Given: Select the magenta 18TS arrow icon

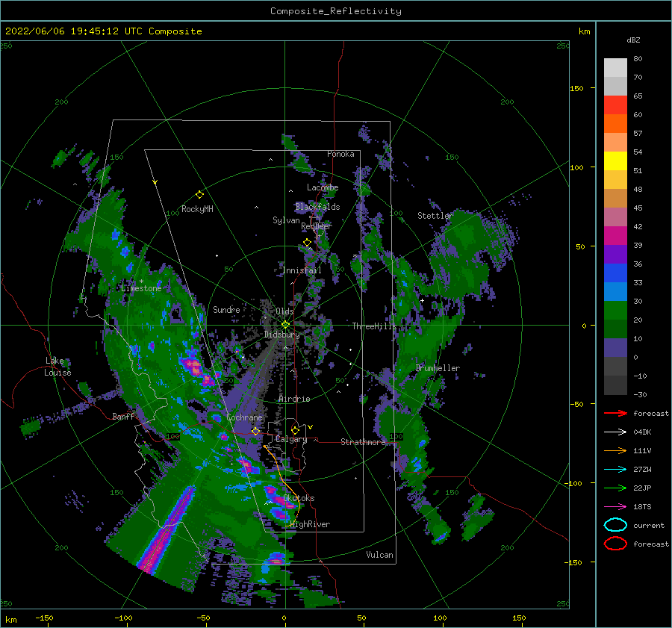Looking at the screenshot, I should coord(615,507).
